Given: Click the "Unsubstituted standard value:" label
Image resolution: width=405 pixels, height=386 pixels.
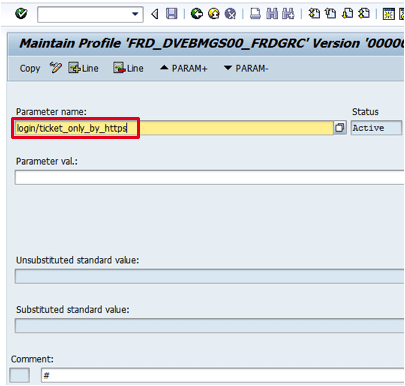Looking at the screenshot, I should pyautogui.click(x=78, y=260).
